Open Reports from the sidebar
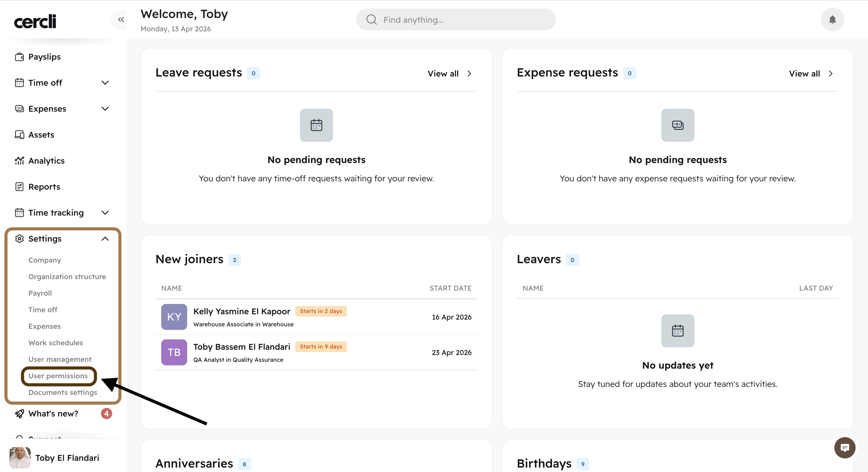 pos(44,186)
